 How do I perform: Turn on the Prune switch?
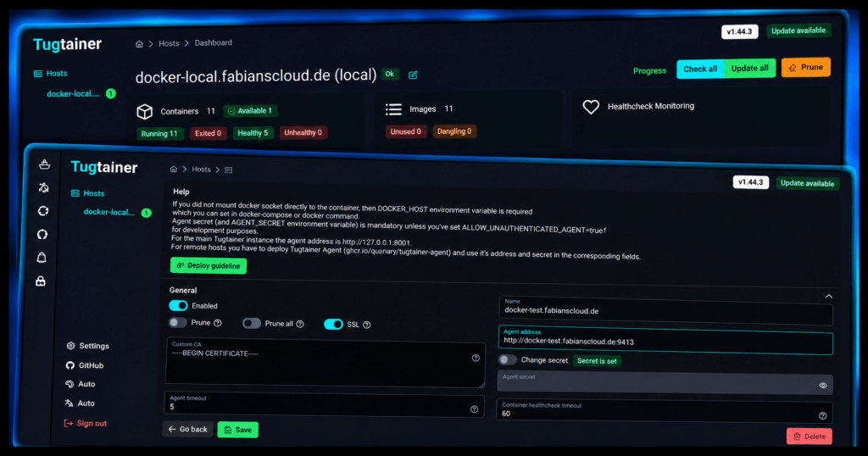tap(178, 322)
